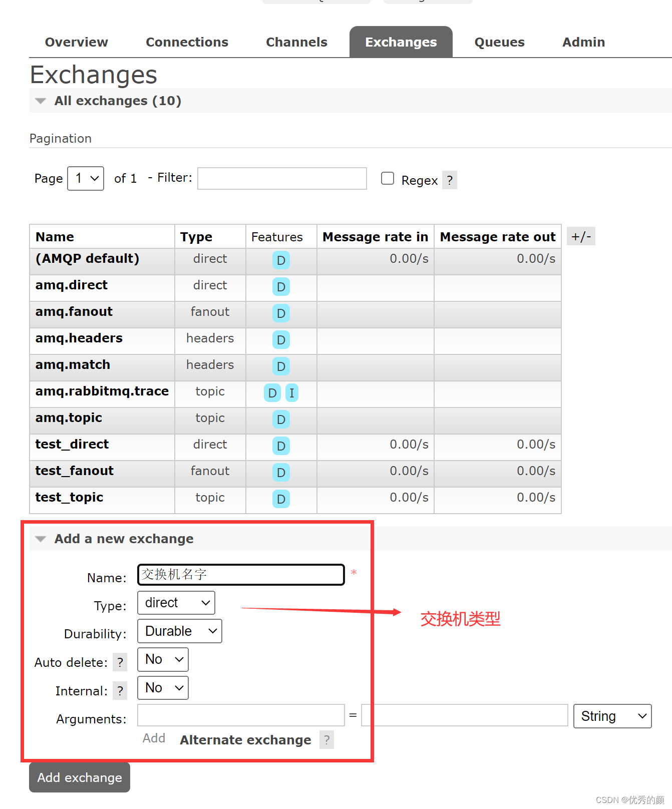Open the Internal help question mark
672x809 pixels.
(x=120, y=691)
